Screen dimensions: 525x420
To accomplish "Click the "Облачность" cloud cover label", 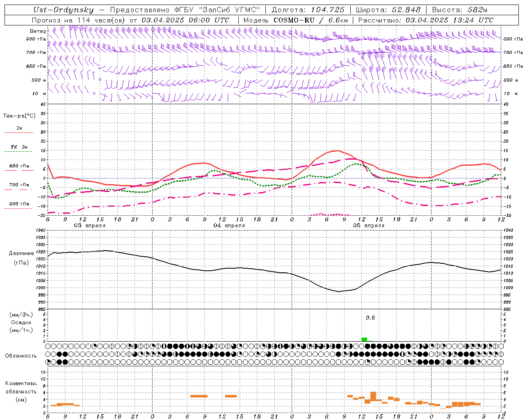I will click(21, 356).
